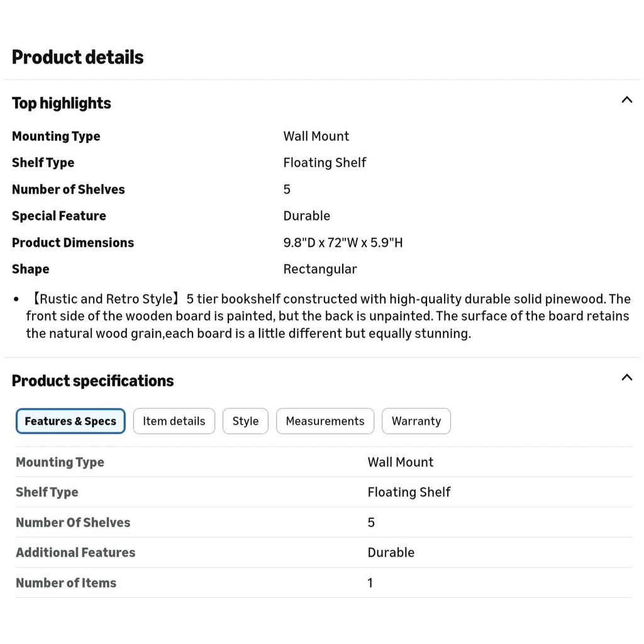Click the Additional Features row
Image resolution: width=644 pixels, height=644 pixels.
pos(324,552)
